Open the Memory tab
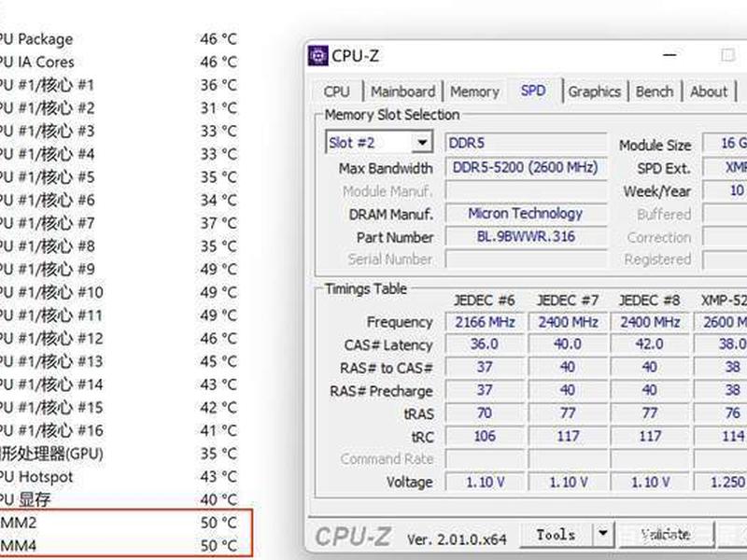747x560 pixels. click(474, 91)
